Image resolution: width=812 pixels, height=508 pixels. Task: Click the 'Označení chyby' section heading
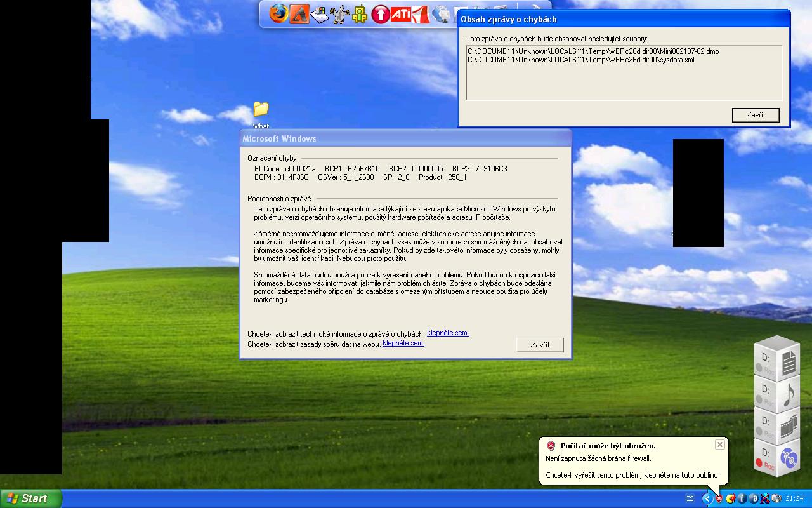point(272,158)
